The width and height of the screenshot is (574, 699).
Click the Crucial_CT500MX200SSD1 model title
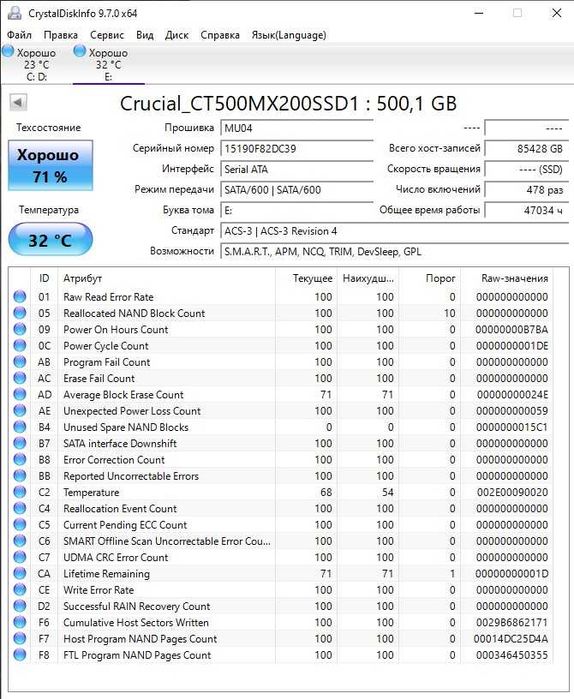[288, 103]
